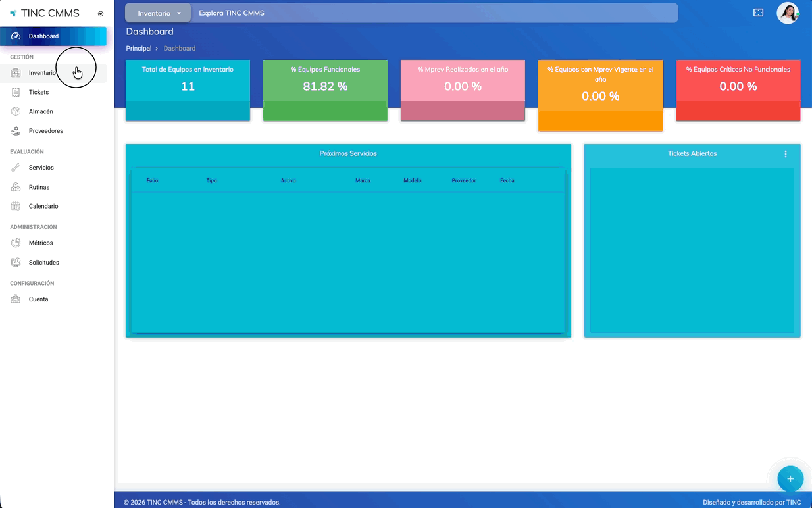Screen dimensions: 812x508
Task: Click the green Equipos Funcionales card
Action: point(325,90)
